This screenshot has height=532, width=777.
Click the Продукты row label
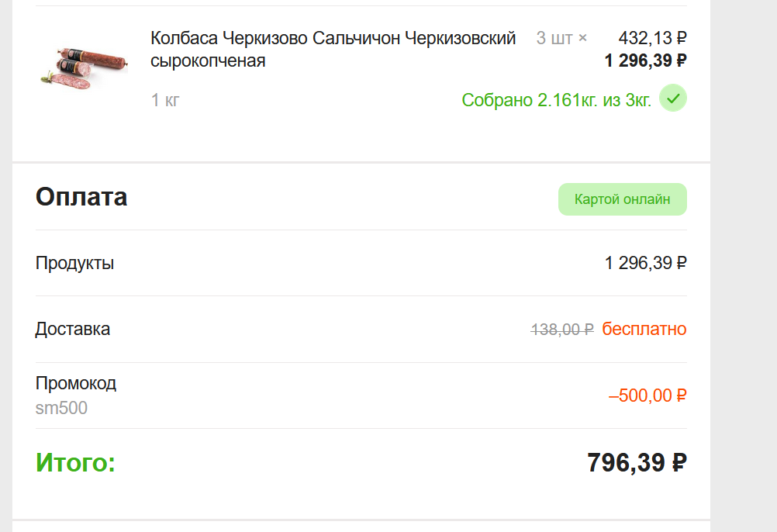click(74, 263)
